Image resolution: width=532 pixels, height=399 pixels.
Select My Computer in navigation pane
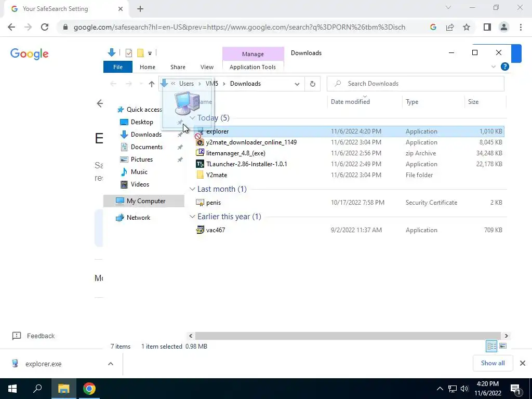tap(144, 201)
